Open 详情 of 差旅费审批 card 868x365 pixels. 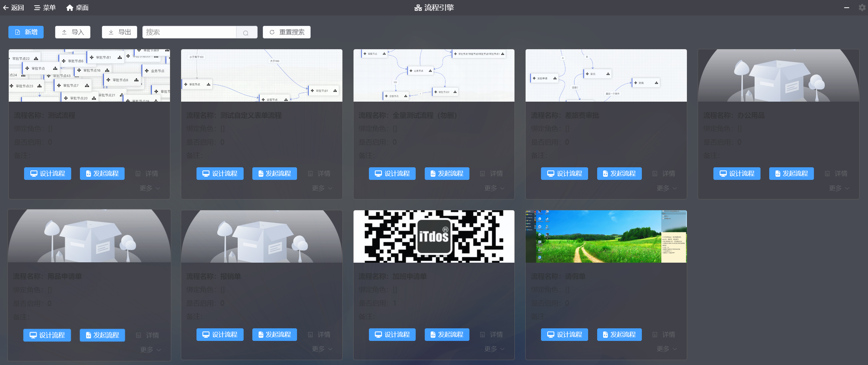(664, 174)
